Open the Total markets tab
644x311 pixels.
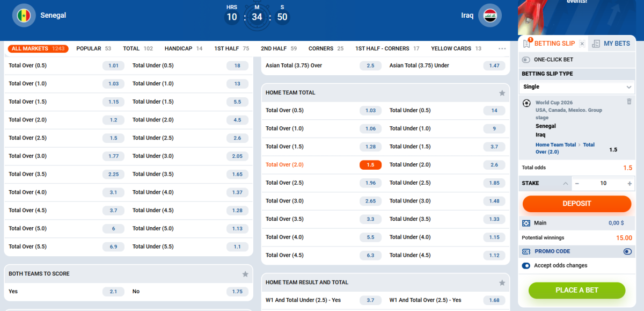(x=138, y=48)
